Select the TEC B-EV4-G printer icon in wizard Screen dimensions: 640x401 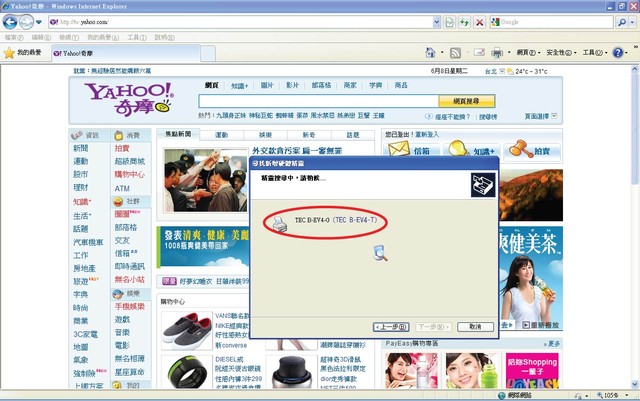pos(280,224)
